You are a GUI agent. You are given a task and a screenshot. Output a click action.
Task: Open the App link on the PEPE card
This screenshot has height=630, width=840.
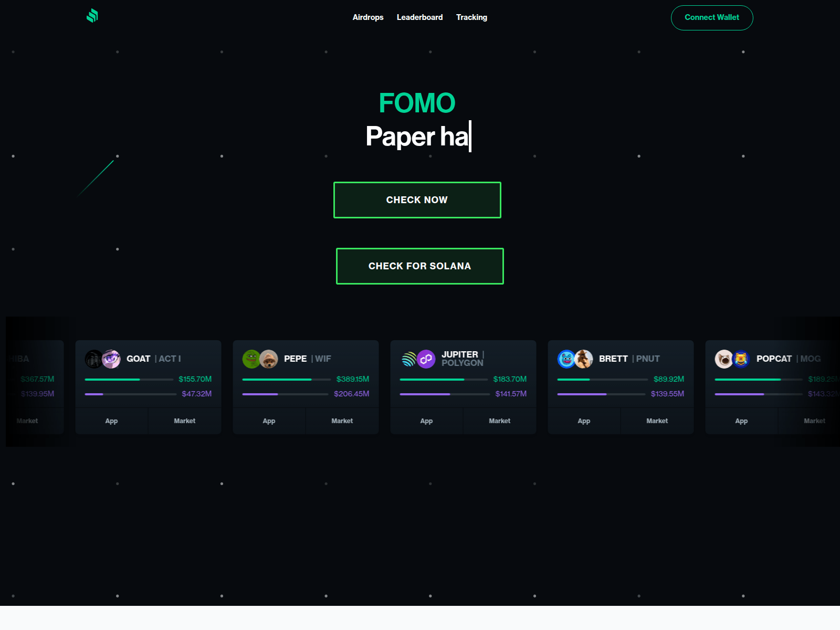tap(269, 421)
